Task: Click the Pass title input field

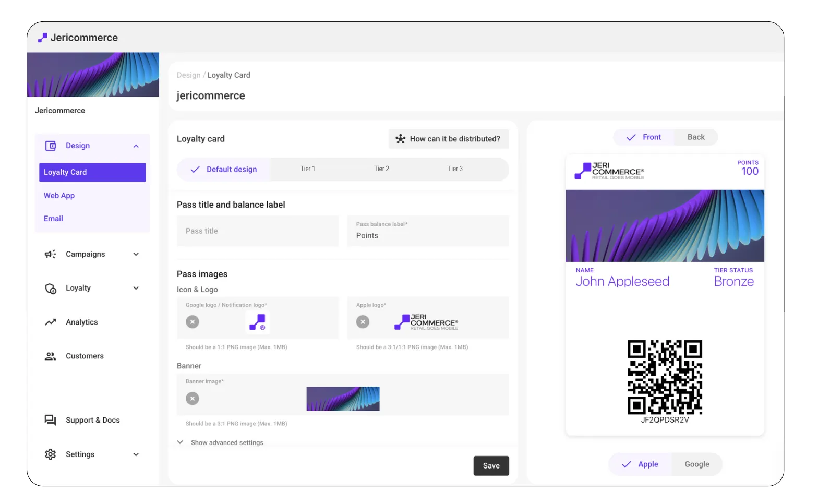Action: (258, 231)
